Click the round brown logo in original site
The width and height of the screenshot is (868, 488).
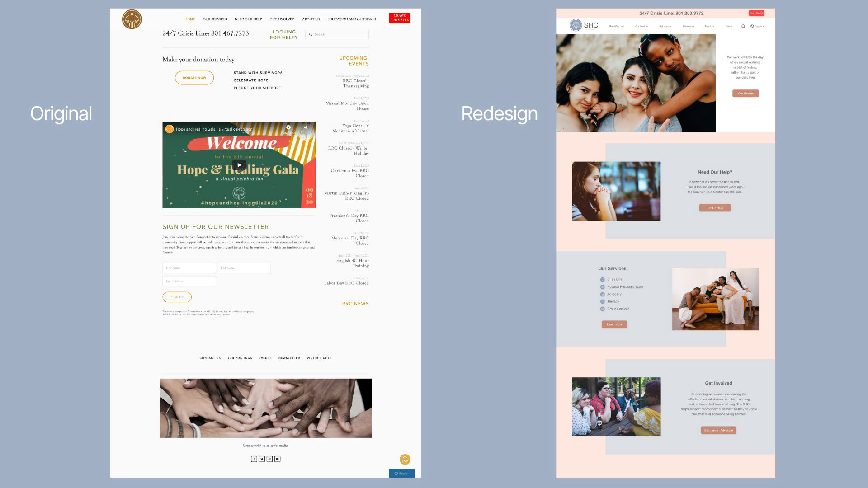click(132, 19)
